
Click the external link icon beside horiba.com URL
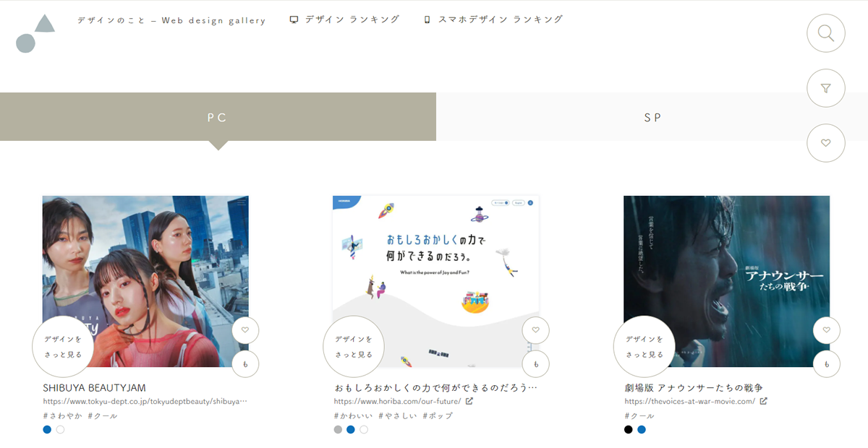[x=469, y=401]
